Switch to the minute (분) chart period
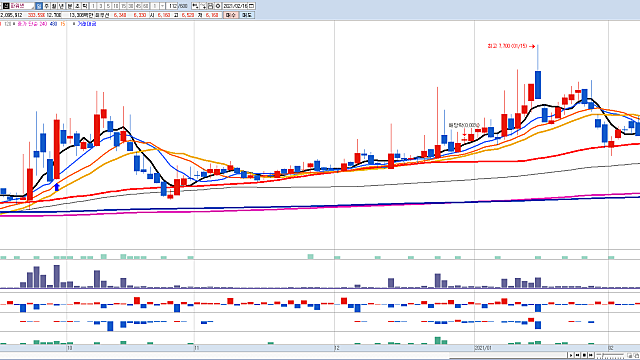Image resolution: width=640 pixels, height=360 pixels. [69, 6]
